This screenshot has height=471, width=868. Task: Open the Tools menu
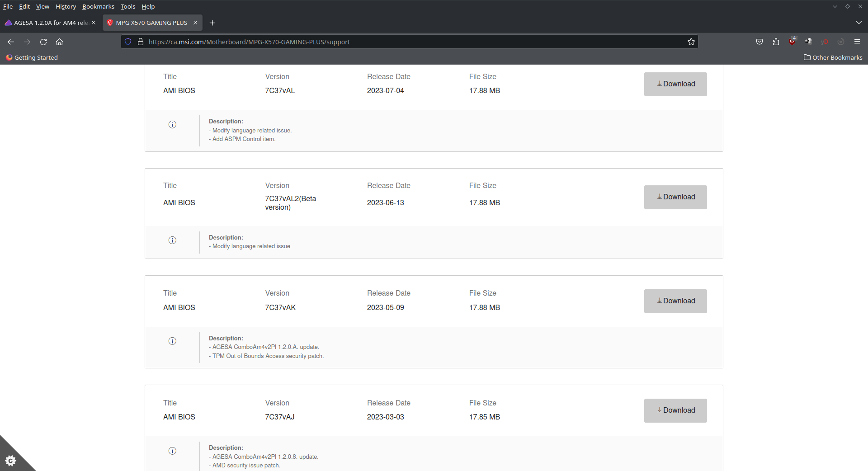128,6
